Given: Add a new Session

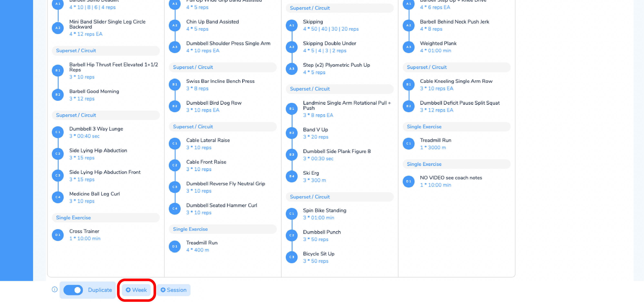Looking at the screenshot, I should tap(174, 290).
